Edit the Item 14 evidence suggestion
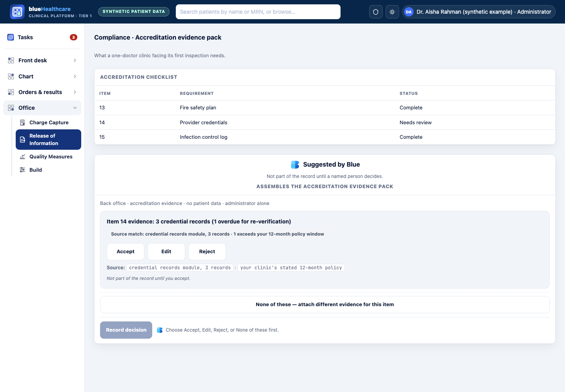The image size is (565, 392). [166, 252]
